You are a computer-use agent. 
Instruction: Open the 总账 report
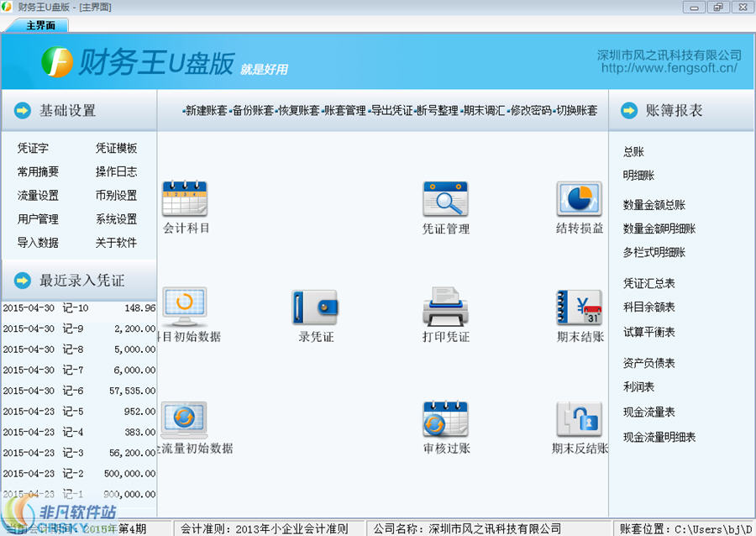pyautogui.click(x=633, y=152)
